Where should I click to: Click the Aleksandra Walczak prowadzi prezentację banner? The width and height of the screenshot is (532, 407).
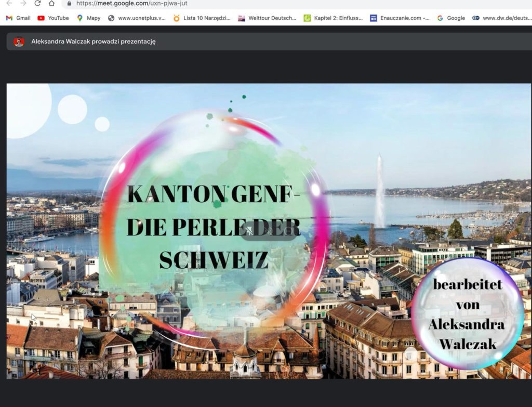[94, 42]
